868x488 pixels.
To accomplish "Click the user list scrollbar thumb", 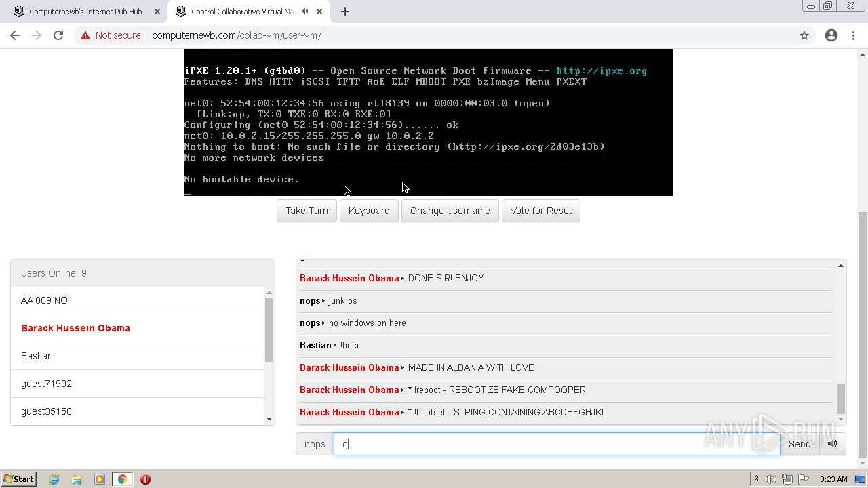I will point(269,329).
